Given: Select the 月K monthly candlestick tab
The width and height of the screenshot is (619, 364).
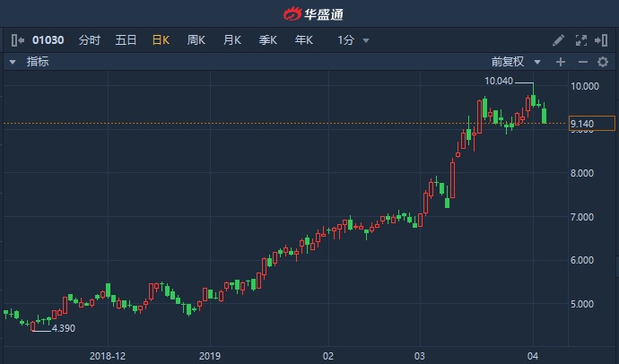Looking at the screenshot, I should (232, 40).
